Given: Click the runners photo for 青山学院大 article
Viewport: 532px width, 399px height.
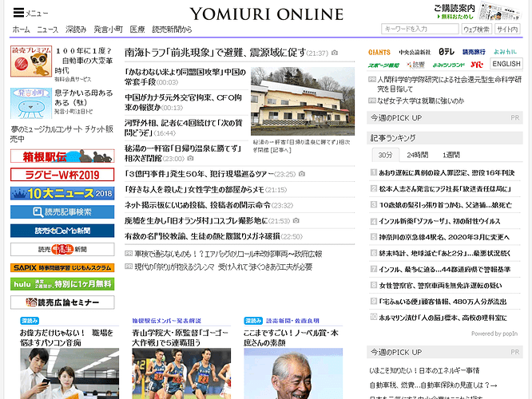Looking at the screenshot, I should point(181,373).
